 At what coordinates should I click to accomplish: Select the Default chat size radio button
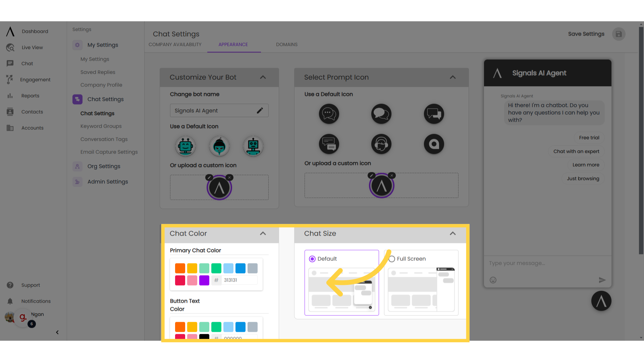[x=312, y=258]
